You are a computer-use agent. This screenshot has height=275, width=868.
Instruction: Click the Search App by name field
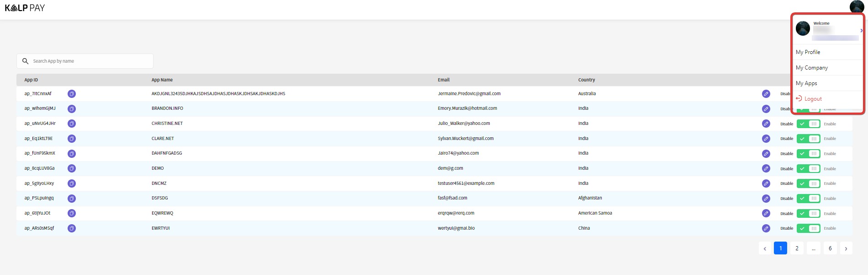[90, 61]
